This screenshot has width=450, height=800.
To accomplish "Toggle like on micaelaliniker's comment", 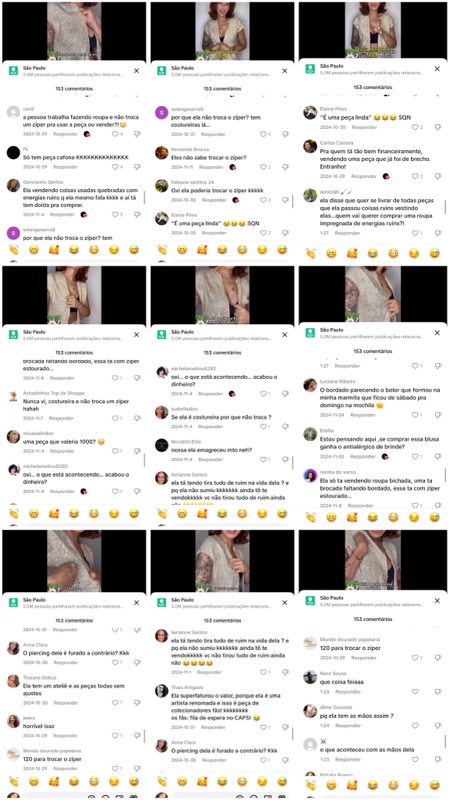I will point(115,451).
